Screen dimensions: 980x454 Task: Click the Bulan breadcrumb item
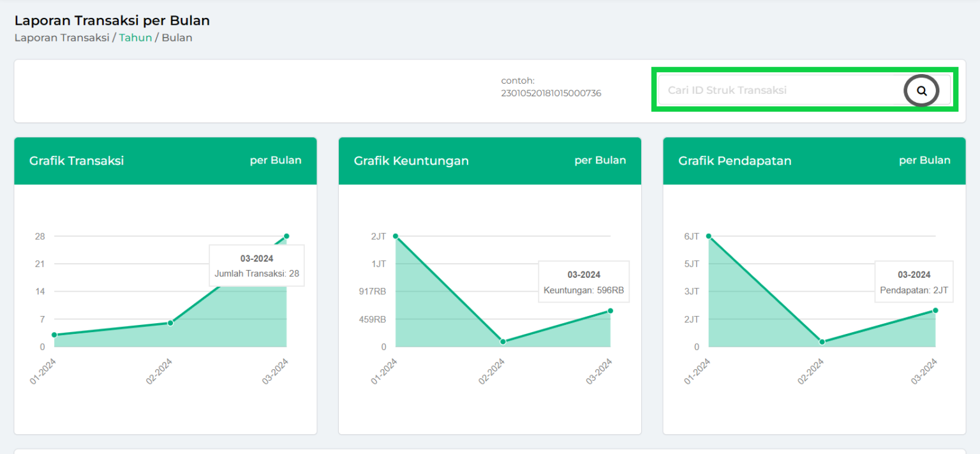point(177,38)
